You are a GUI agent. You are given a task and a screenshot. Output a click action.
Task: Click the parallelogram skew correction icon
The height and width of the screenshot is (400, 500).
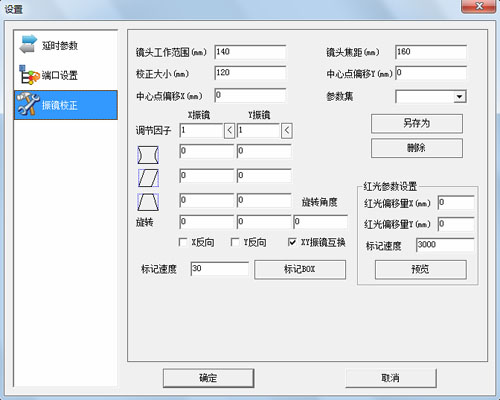[148, 178]
